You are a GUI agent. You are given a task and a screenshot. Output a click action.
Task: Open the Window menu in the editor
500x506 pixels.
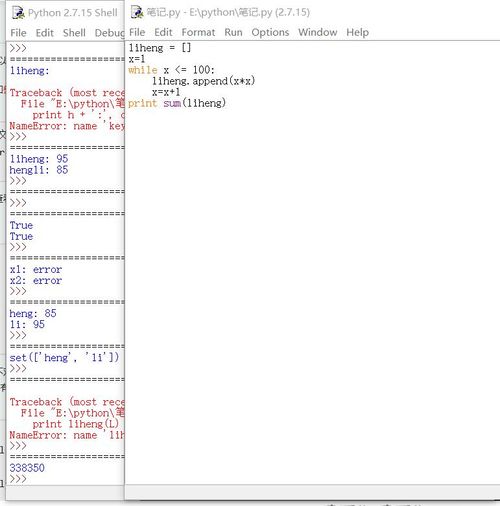point(318,32)
